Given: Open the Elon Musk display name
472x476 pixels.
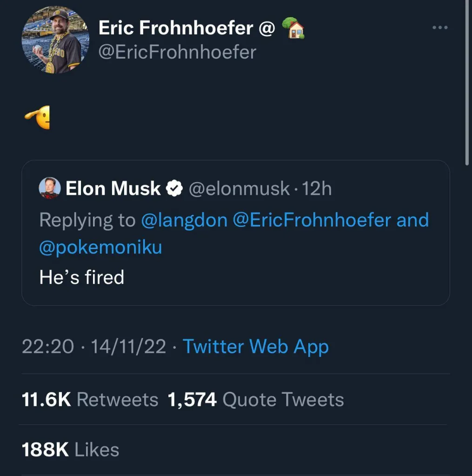Looking at the screenshot, I should 113,188.
